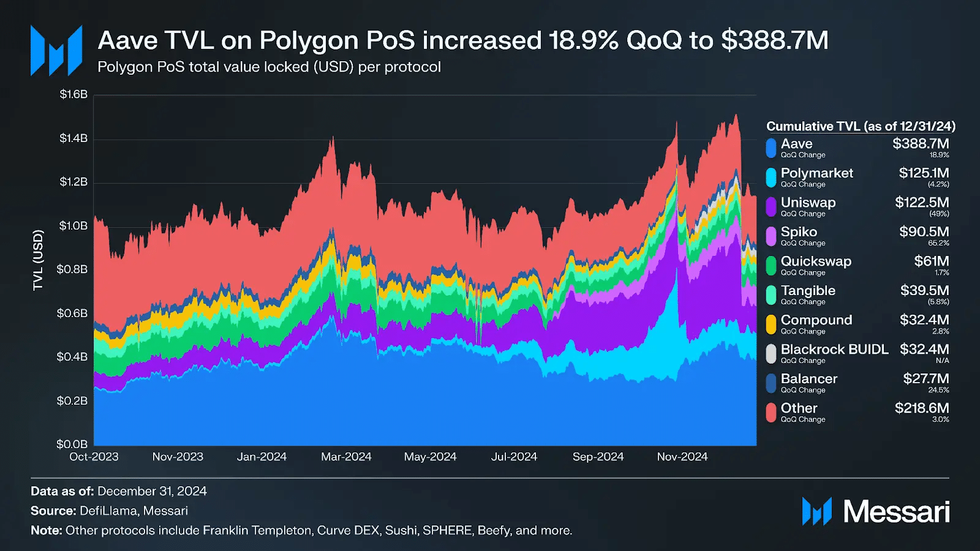
Task: Click the $1.2B y-axis tick
Action: 73,182
